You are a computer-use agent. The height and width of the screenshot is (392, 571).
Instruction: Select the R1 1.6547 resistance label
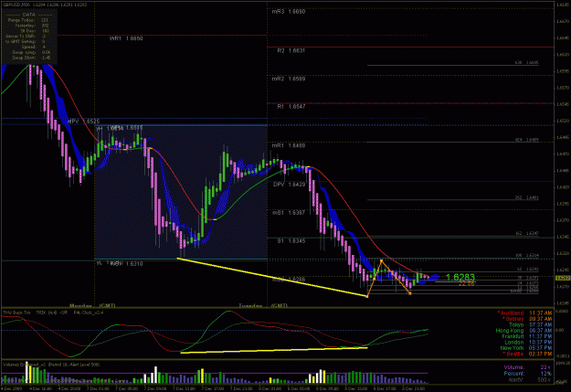[291, 107]
